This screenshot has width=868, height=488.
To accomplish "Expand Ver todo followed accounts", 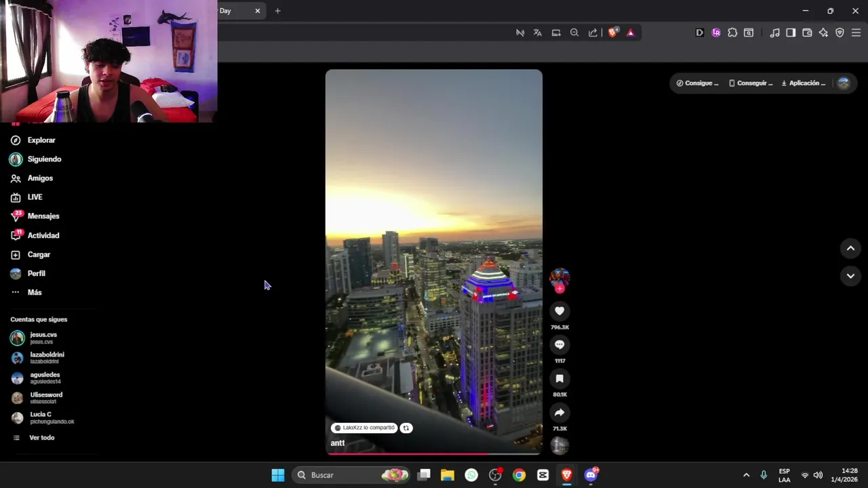I will click(x=33, y=438).
